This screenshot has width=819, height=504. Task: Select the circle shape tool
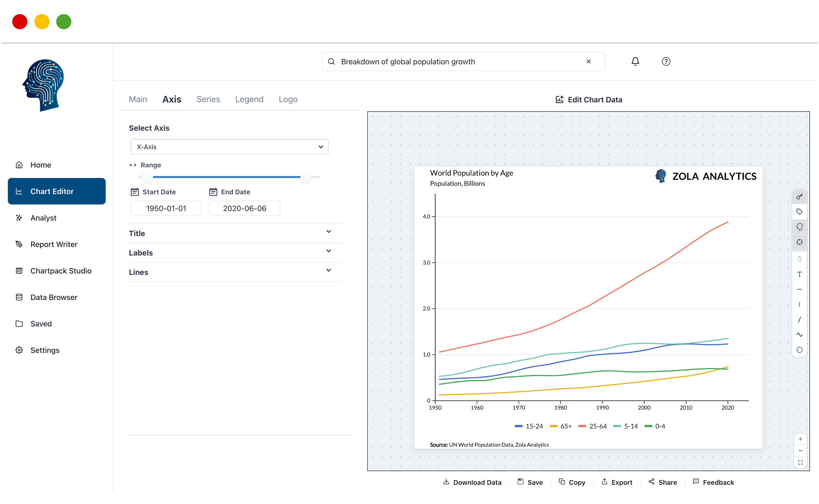pyautogui.click(x=799, y=350)
